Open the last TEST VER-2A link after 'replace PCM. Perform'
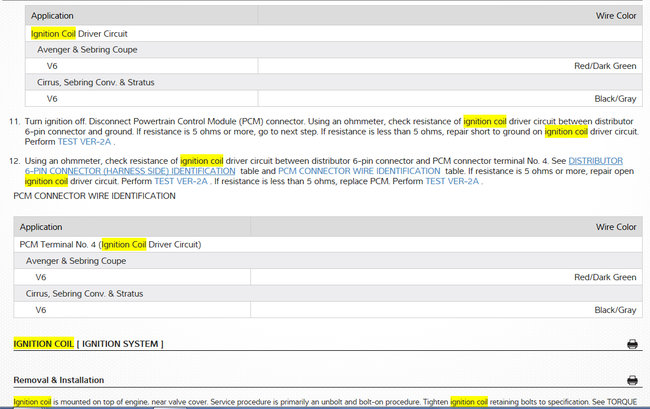This screenshot has height=409, width=650. [452, 181]
